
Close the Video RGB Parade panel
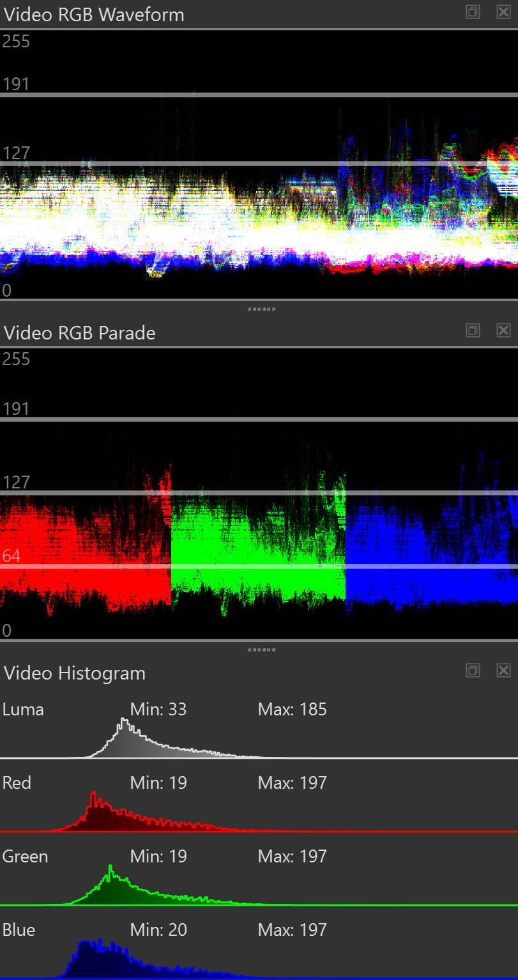pos(503,330)
